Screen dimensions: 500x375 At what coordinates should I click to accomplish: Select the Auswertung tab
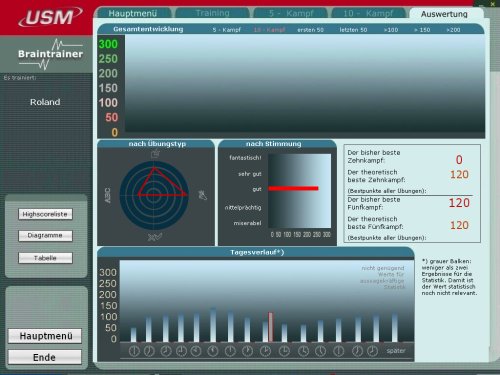pos(444,14)
